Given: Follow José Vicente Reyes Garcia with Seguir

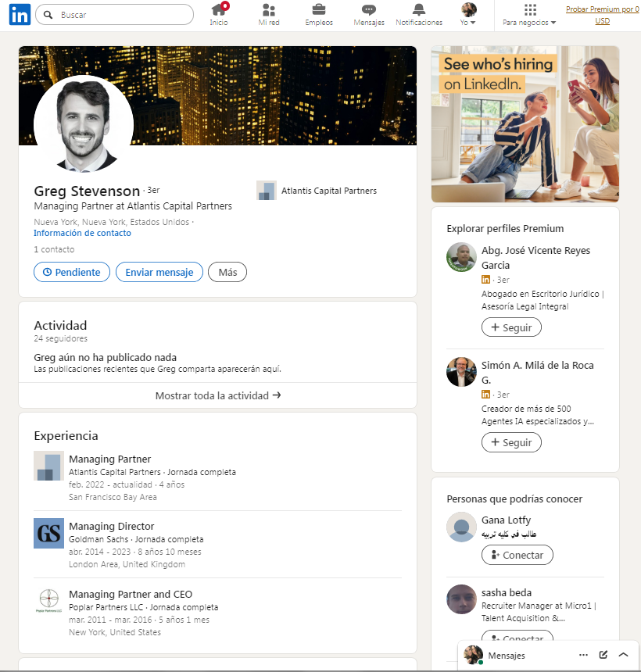Looking at the screenshot, I should pyautogui.click(x=511, y=327).
